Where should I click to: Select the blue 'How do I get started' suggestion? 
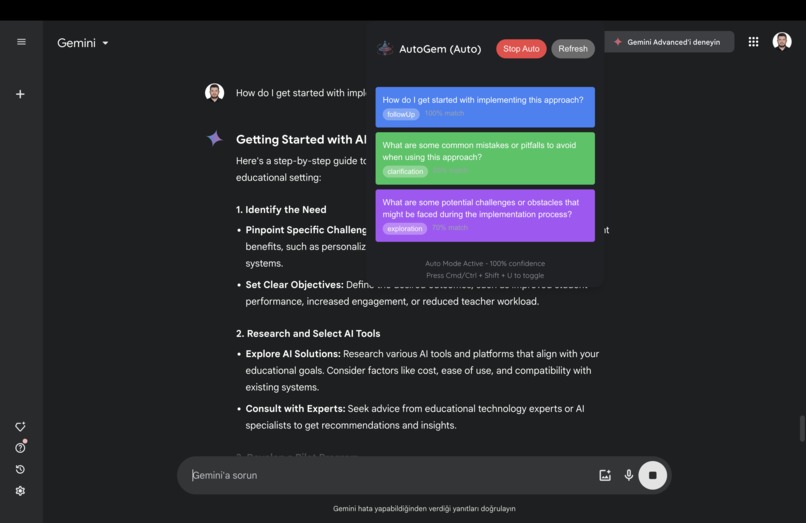pos(485,107)
